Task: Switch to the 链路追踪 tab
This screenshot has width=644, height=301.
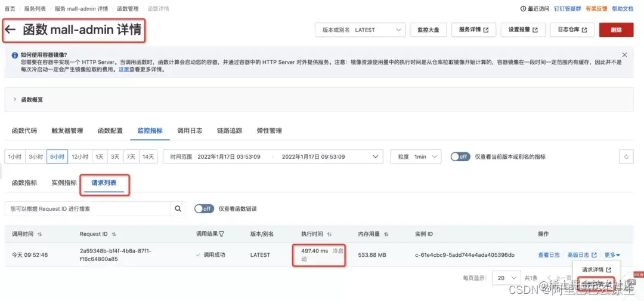Action: click(230, 131)
